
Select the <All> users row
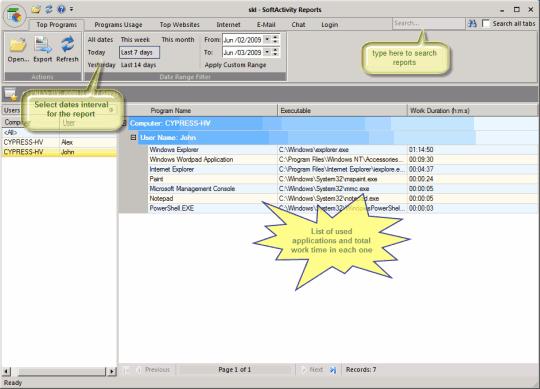[59, 133]
